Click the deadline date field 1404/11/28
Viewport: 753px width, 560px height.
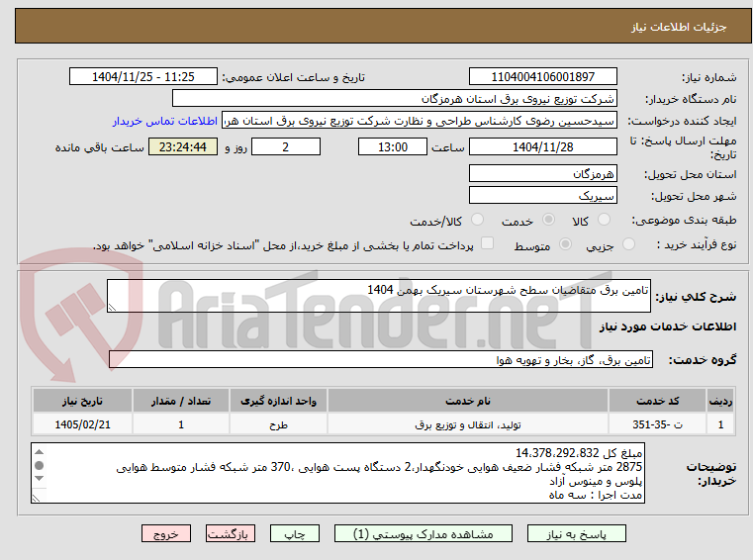(542, 147)
